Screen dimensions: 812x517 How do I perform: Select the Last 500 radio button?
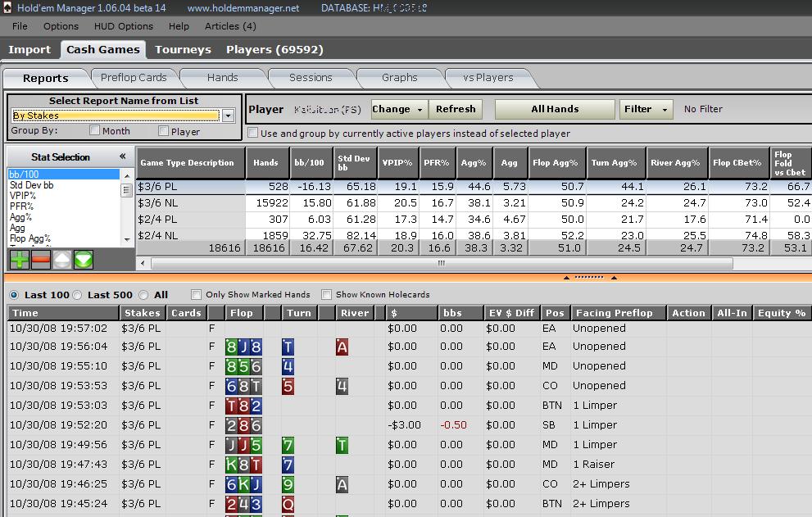(77, 295)
